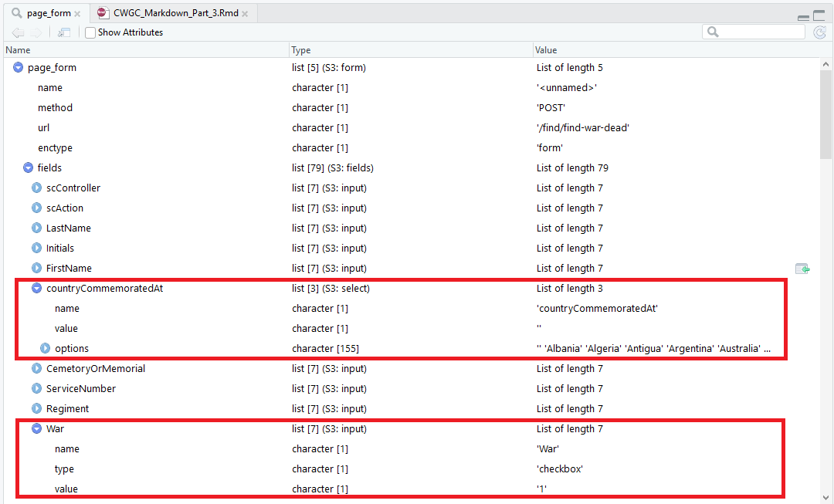Click the search magnifier icon in filter box
This screenshot has width=834, height=504.
(x=714, y=32)
